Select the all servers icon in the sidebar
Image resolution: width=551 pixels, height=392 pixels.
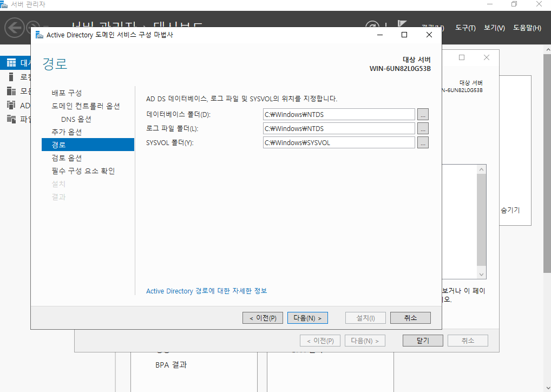(11, 91)
